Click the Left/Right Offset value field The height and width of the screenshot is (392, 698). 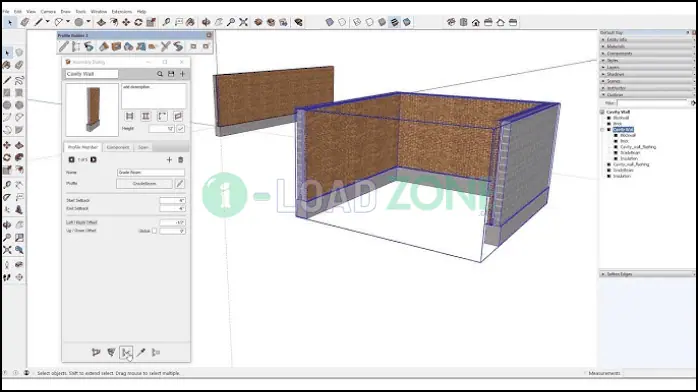[172, 222]
